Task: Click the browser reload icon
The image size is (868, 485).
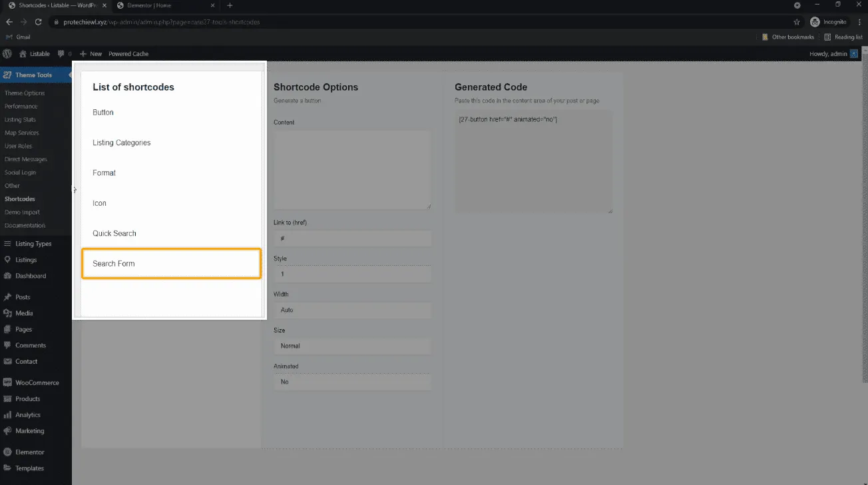Action: [39, 22]
